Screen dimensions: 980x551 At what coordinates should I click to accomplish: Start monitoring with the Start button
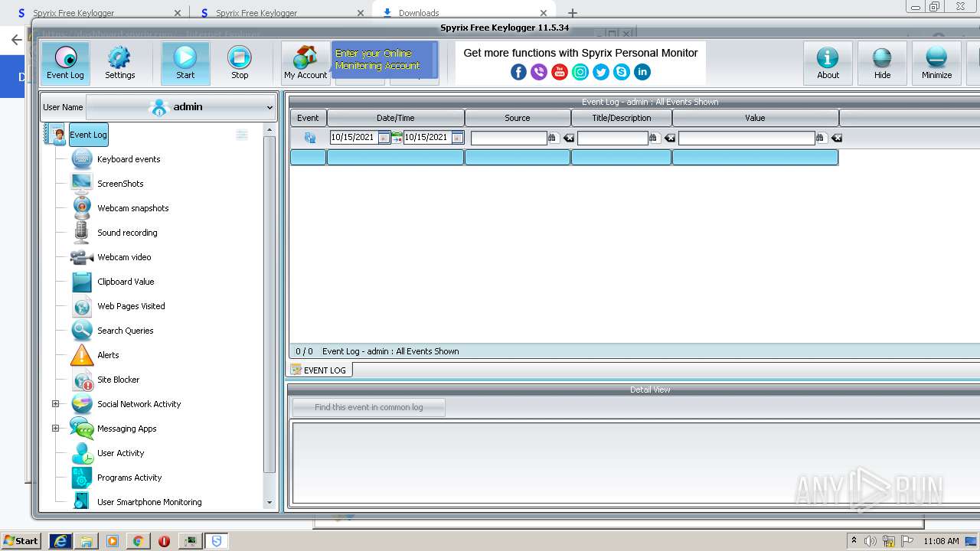pyautogui.click(x=185, y=63)
